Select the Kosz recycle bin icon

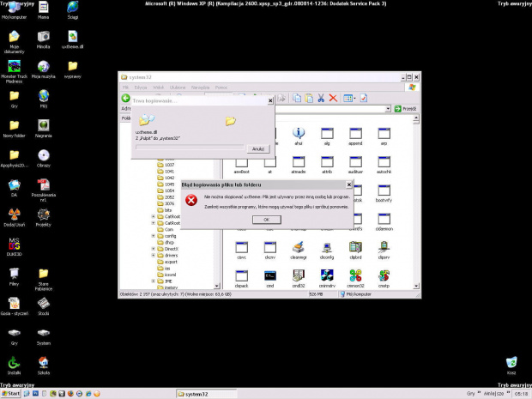[x=511, y=366]
